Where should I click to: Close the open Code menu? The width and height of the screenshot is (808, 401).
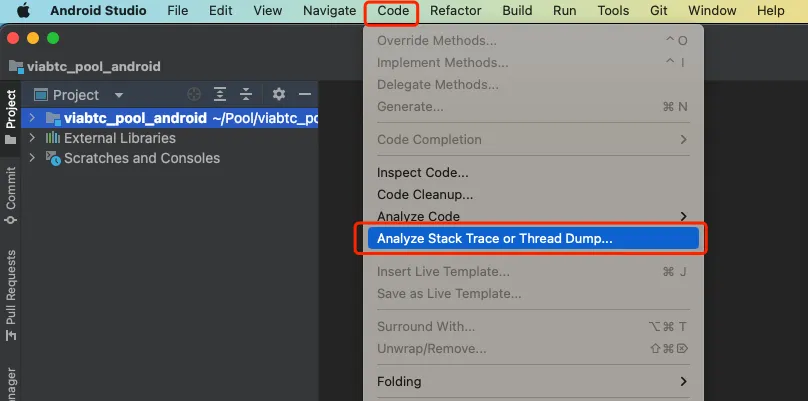(393, 11)
